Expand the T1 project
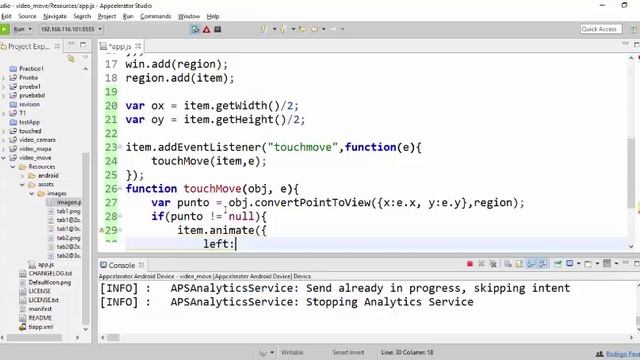Image resolution: width=640 pixels, height=360 pixels. point(4,113)
